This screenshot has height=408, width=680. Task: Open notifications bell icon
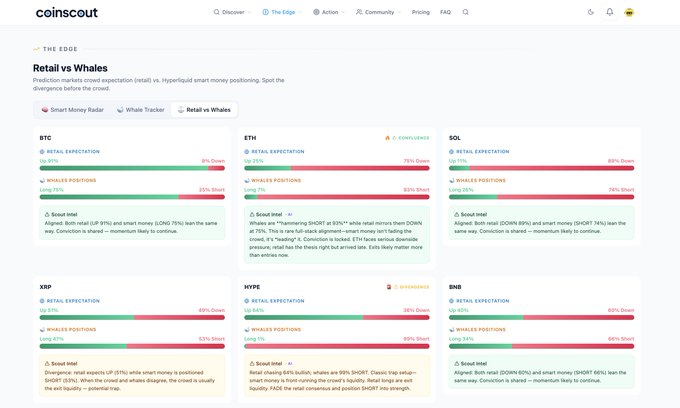pos(610,12)
